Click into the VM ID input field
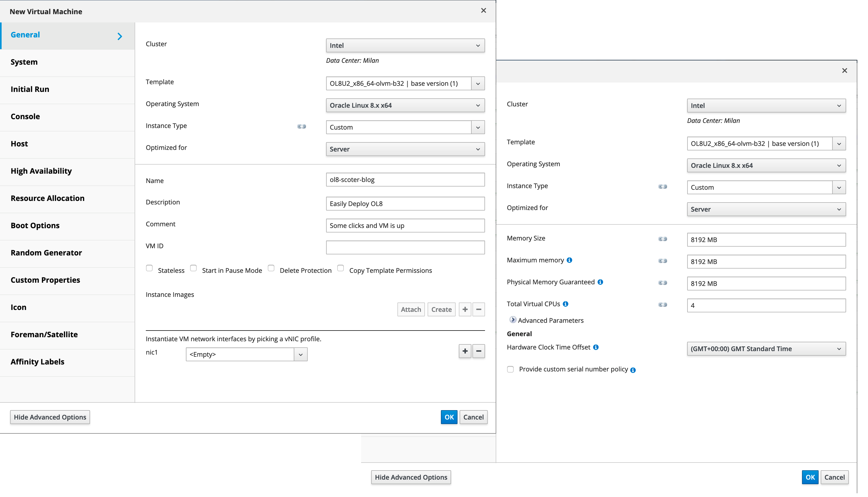This screenshot has width=868, height=497. click(405, 247)
